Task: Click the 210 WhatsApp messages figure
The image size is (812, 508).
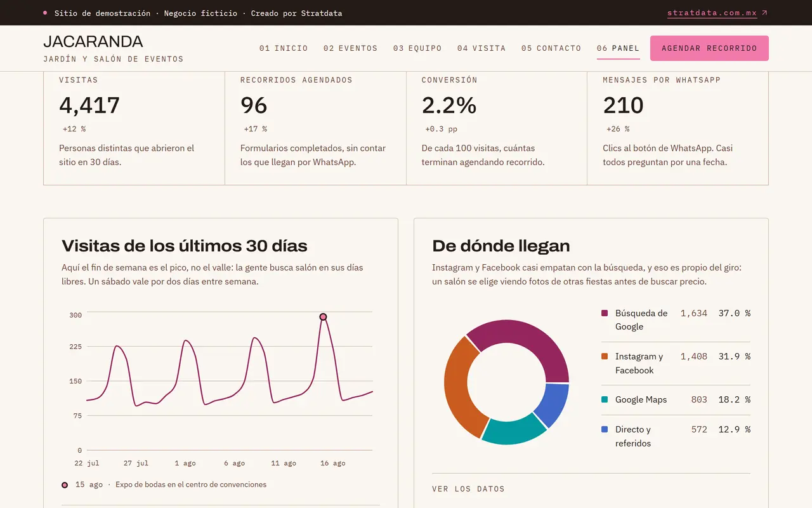Action: coord(624,105)
